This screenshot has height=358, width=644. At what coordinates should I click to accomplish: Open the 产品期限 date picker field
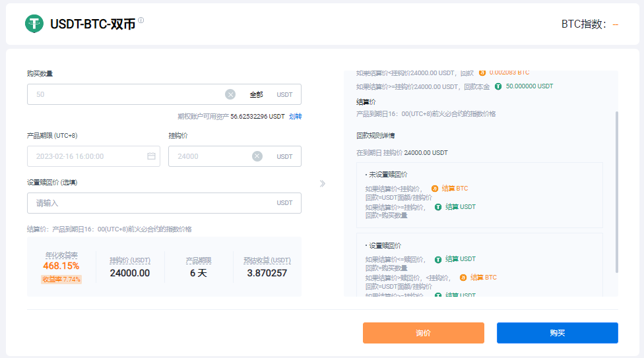pyautogui.click(x=94, y=156)
